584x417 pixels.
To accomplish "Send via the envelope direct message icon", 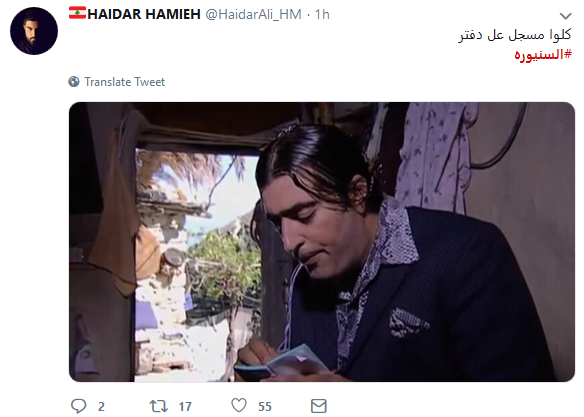I will pos(318,406).
